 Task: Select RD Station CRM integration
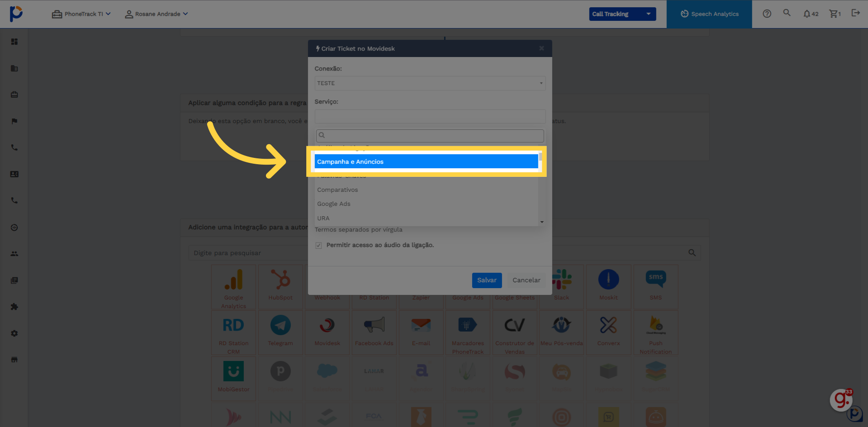click(233, 333)
